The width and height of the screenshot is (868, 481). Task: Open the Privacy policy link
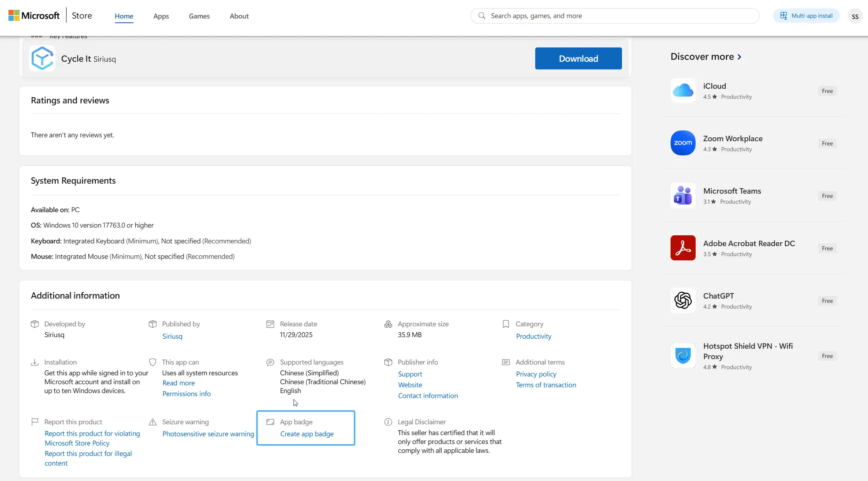(x=536, y=374)
